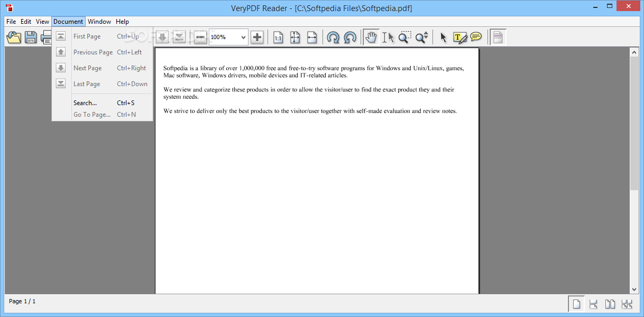
Task: Select the yellow text annotation tool
Action: click(460, 37)
